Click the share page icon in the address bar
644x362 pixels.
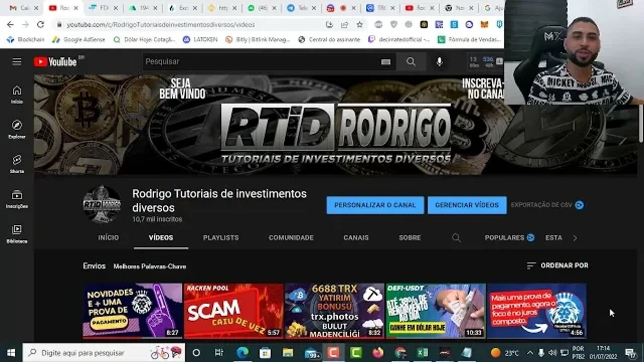344,25
